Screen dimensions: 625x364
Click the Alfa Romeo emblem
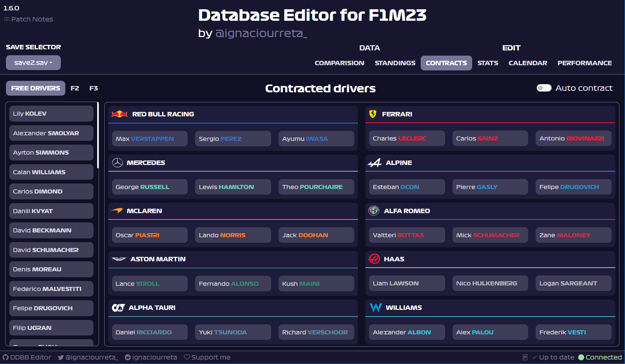[x=374, y=211]
